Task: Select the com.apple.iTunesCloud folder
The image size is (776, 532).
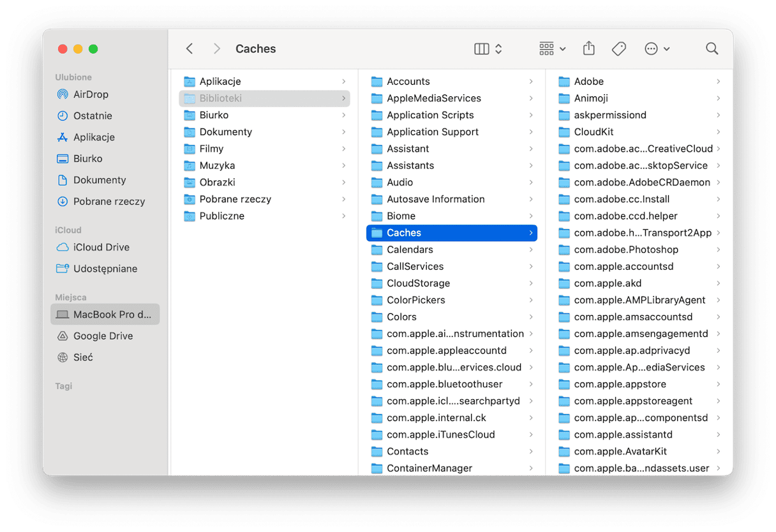Action: (x=452, y=434)
